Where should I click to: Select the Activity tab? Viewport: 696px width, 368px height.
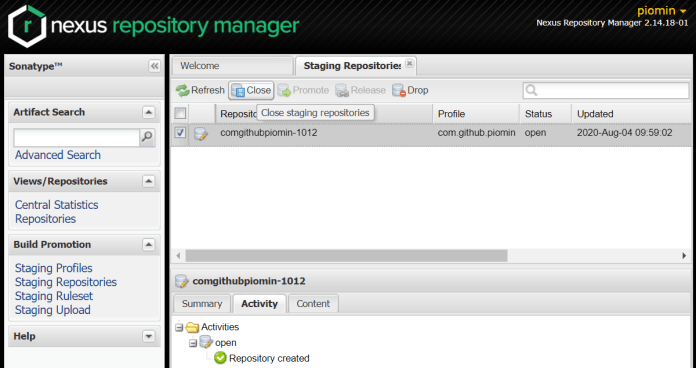tap(260, 304)
